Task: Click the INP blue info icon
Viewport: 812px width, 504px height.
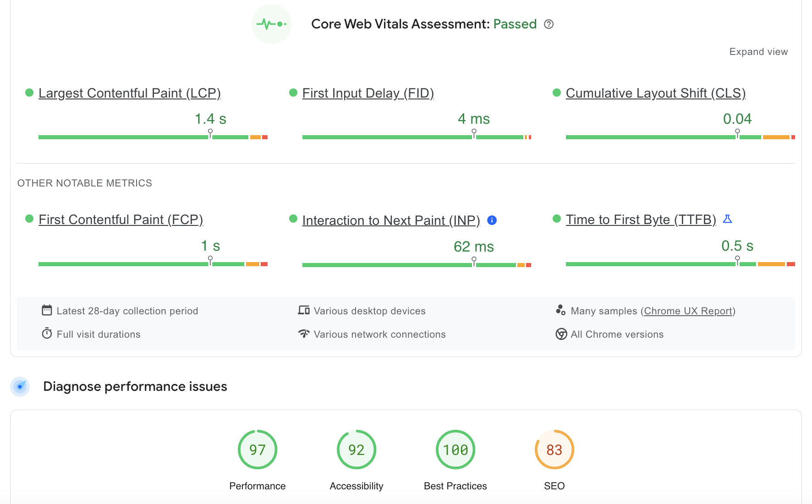Action: click(492, 220)
